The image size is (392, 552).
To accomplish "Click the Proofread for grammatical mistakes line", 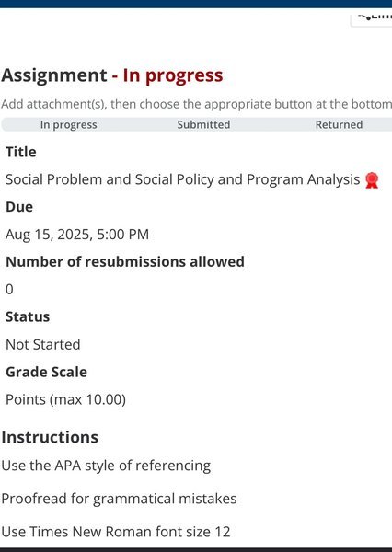I will (x=119, y=499).
